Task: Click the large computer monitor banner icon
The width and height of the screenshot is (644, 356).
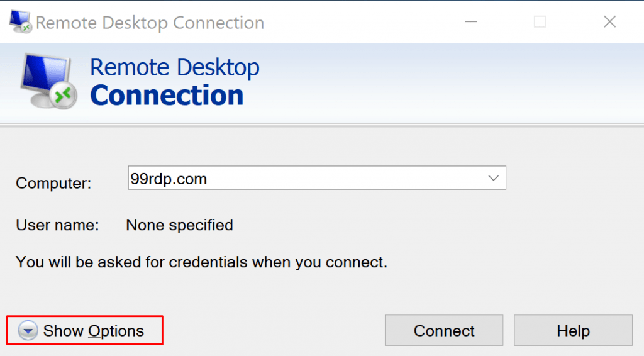Action: pos(48,82)
